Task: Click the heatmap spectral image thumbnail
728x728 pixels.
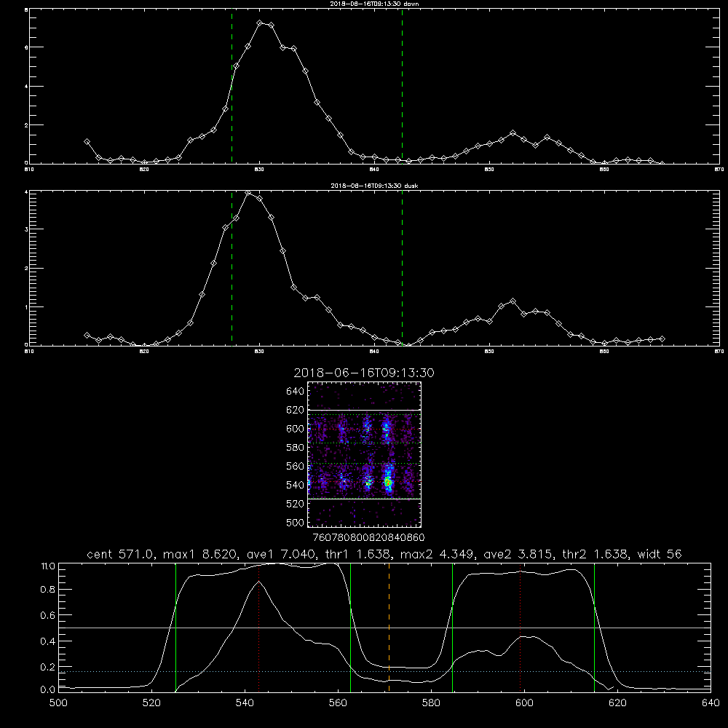Action: tap(365, 454)
